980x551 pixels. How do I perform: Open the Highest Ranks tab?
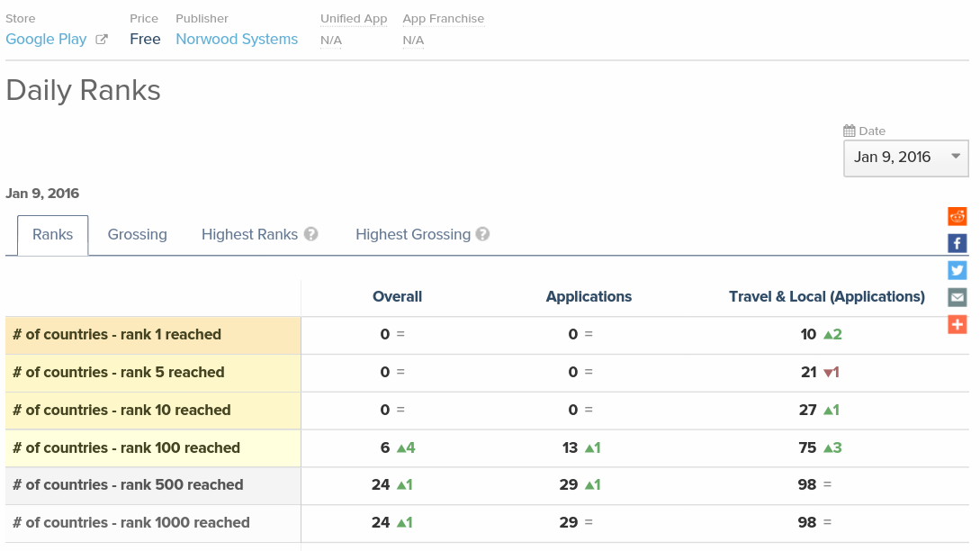pos(249,235)
